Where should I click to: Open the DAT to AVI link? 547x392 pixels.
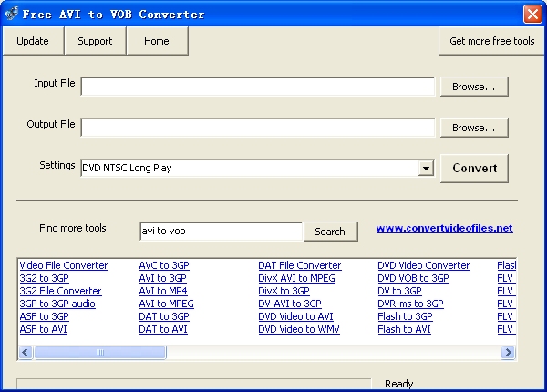[163, 329]
